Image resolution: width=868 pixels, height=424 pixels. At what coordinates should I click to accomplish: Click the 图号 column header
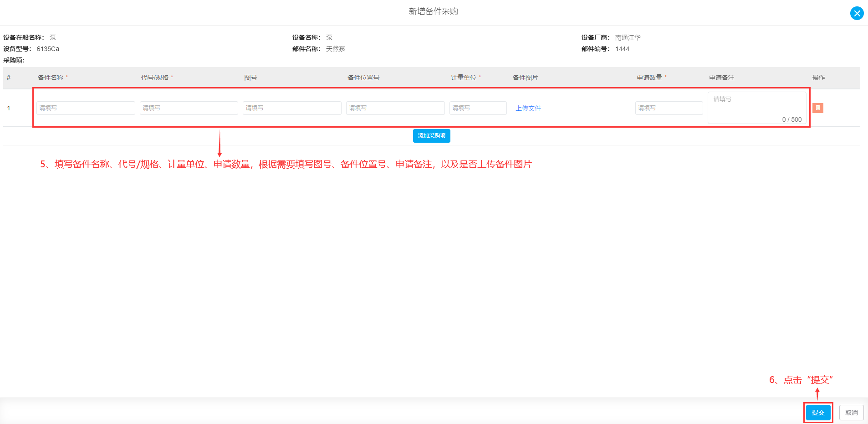point(250,78)
